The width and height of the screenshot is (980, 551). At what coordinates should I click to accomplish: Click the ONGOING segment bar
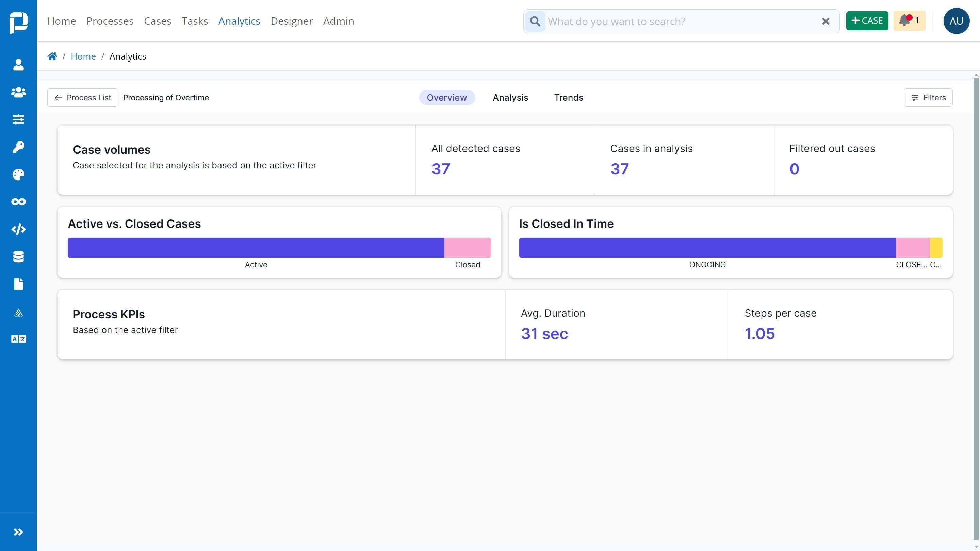tap(708, 248)
